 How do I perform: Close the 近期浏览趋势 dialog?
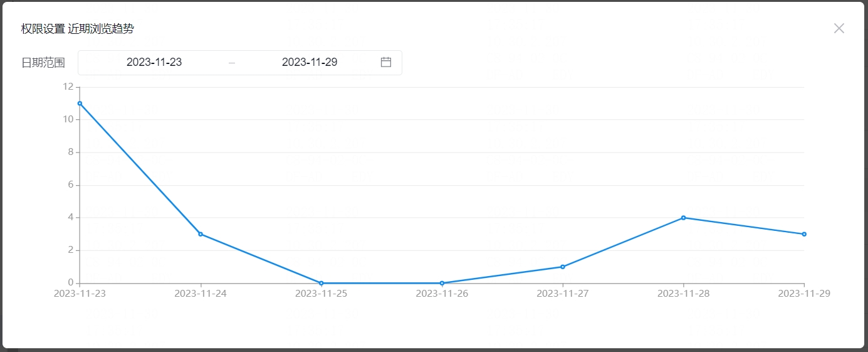coord(839,28)
